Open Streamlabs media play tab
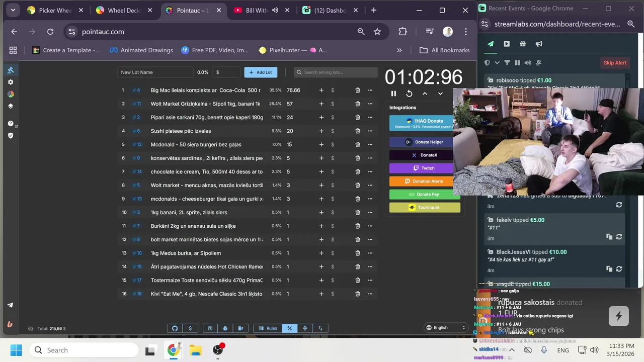The width and height of the screenshot is (644, 362). 507,44
